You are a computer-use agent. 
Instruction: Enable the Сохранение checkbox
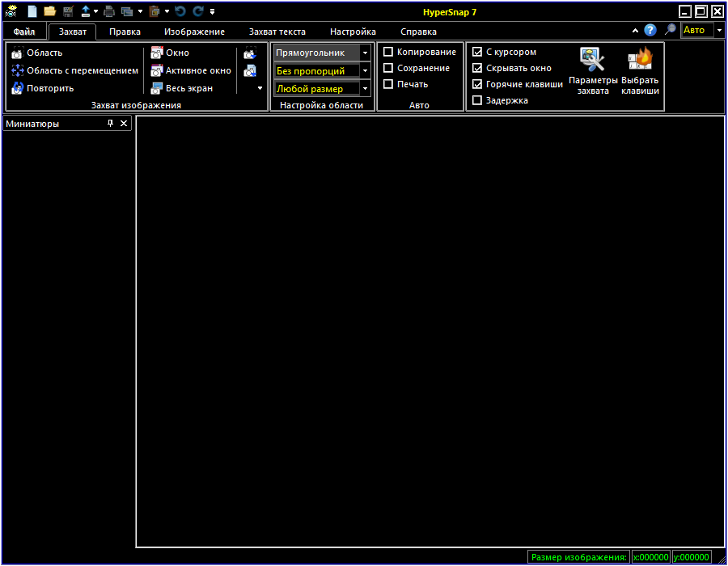388,68
